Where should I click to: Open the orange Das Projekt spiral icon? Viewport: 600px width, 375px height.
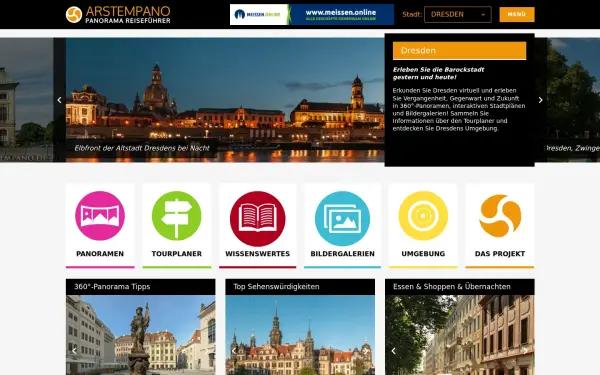coord(500,216)
